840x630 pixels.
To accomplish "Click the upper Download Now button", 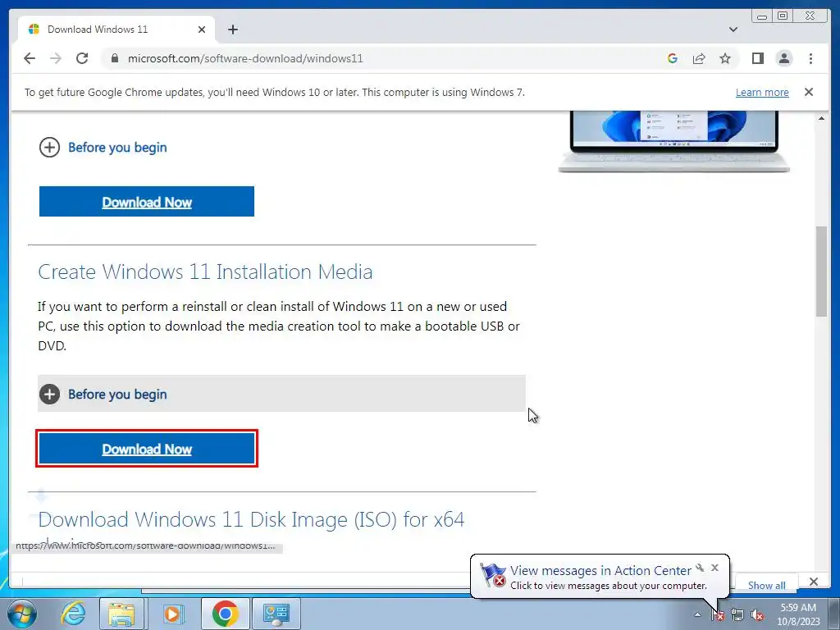I will tap(147, 202).
